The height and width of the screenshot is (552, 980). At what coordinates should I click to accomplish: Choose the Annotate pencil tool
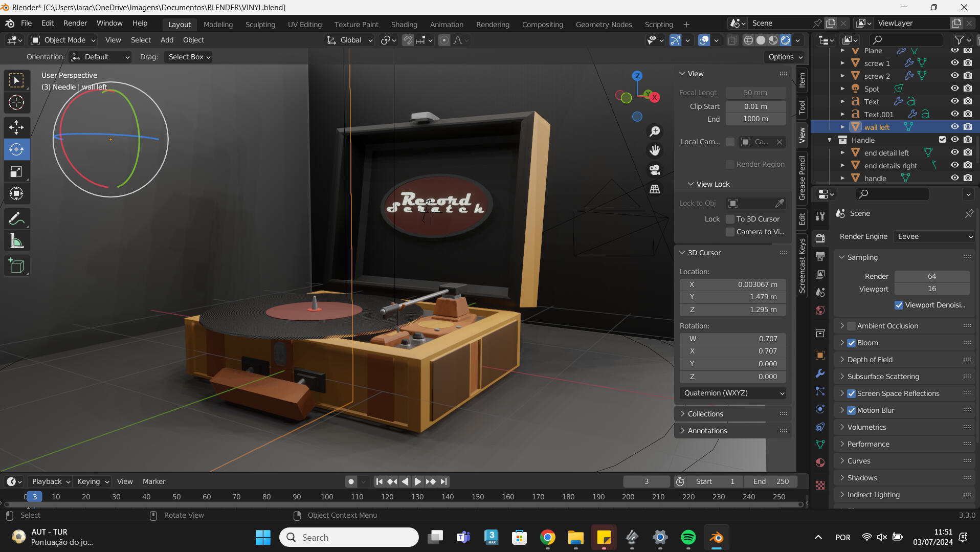pos(16,219)
